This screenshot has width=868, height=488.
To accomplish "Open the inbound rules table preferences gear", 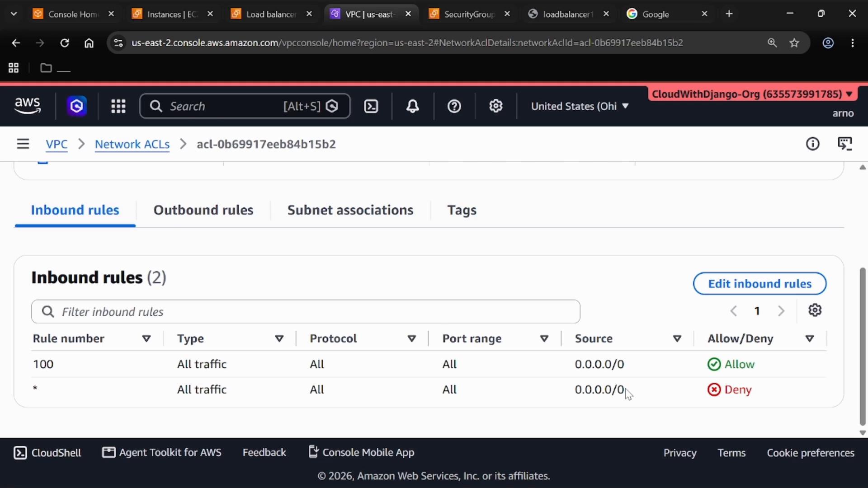I will (x=815, y=310).
